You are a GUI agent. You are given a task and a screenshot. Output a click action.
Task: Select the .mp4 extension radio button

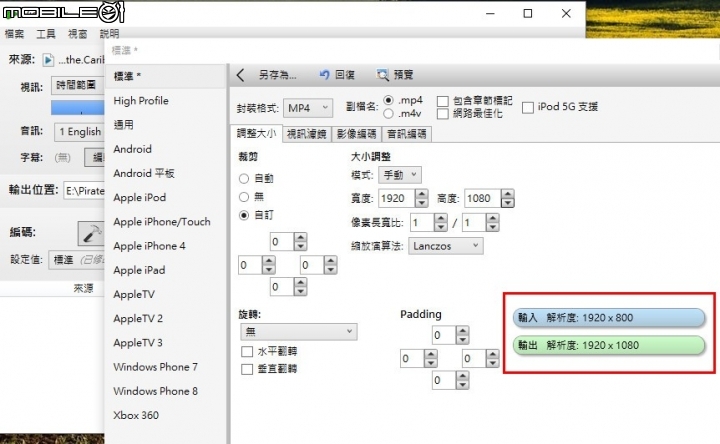[x=388, y=100]
